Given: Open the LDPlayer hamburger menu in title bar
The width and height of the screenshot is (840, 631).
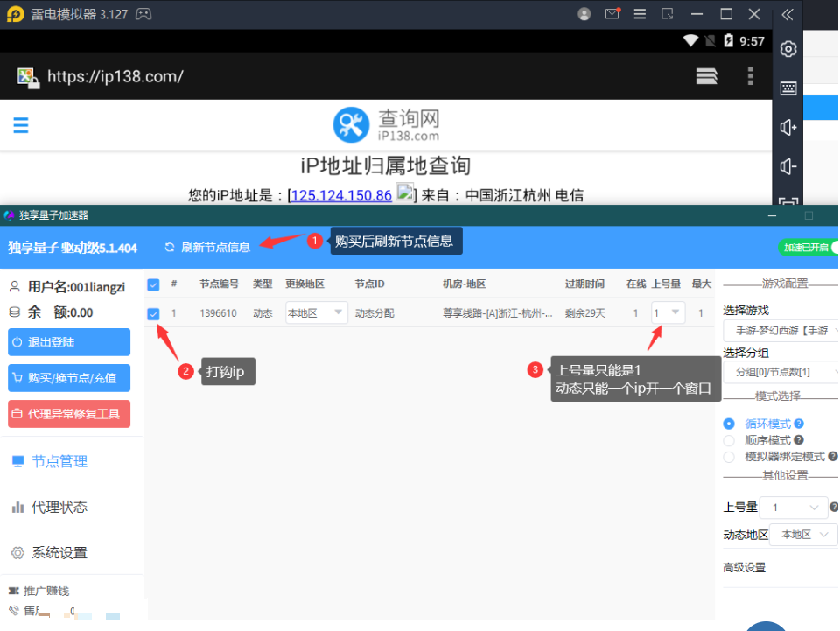Looking at the screenshot, I should [x=640, y=14].
